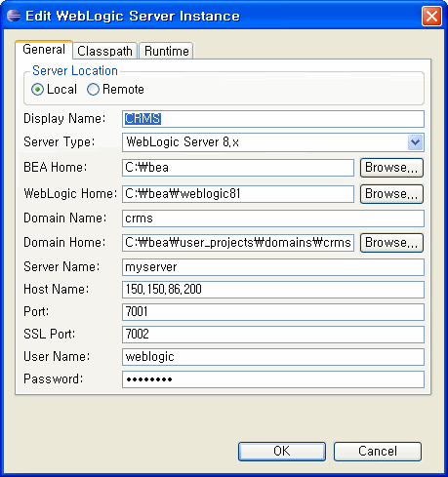The height and width of the screenshot is (477, 448).
Task: Click the Domain Home path field
Action: 238,243
